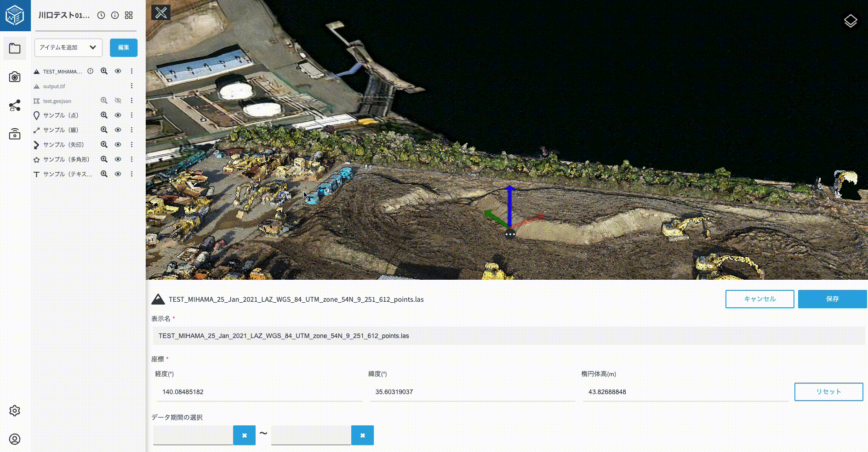This screenshot has height=452, width=868.
Task: Open the grid view icon in header
Action: (129, 15)
